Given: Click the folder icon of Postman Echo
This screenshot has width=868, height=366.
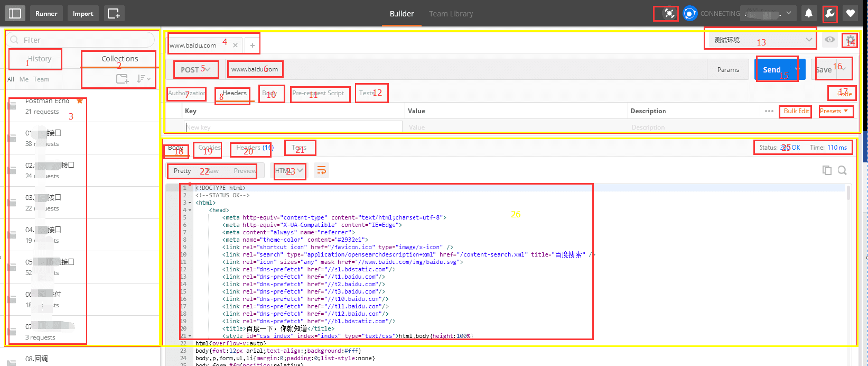Looking at the screenshot, I should [x=12, y=106].
